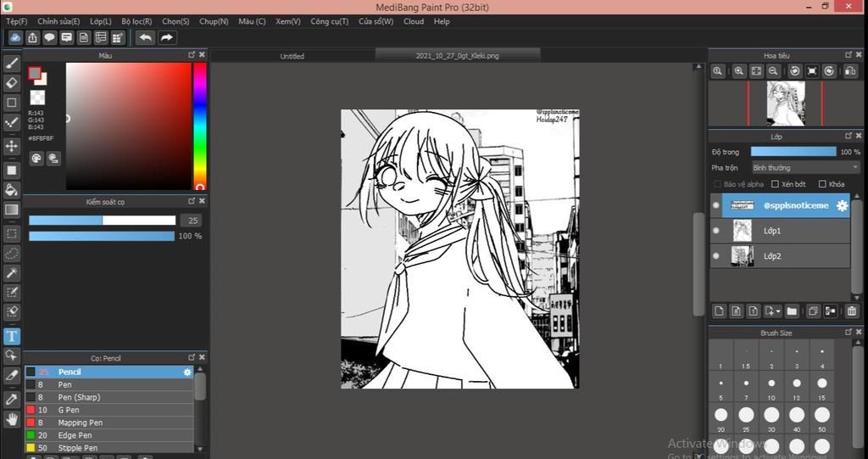
Task: Open the add layer type dropdown arrow
Action: coord(778,311)
